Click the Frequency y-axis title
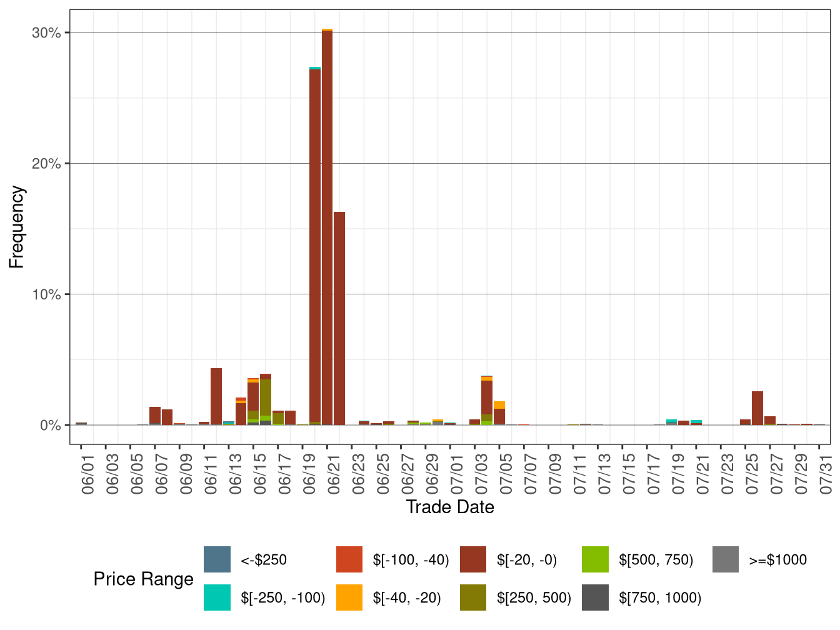Screen dimensions: 840x630 pyautogui.click(x=17, y=227)
